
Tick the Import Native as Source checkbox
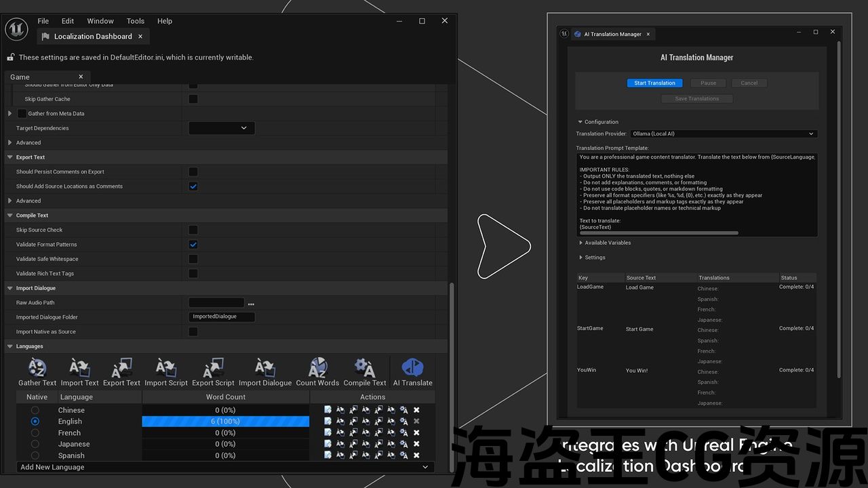click(193, 331)
